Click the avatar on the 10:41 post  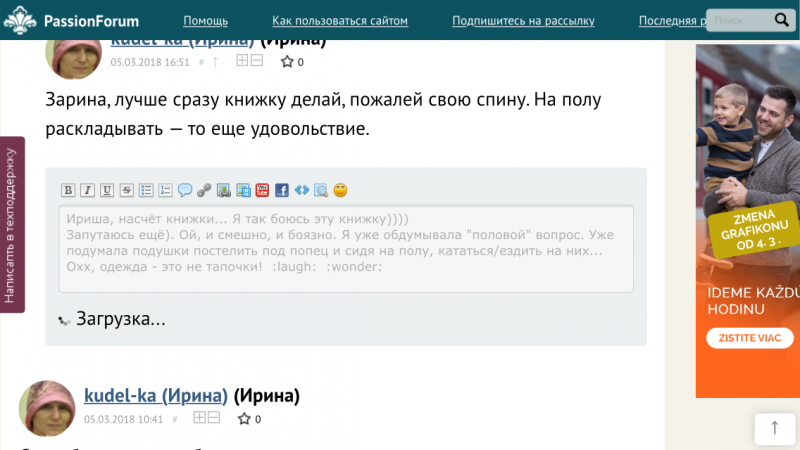47,409
